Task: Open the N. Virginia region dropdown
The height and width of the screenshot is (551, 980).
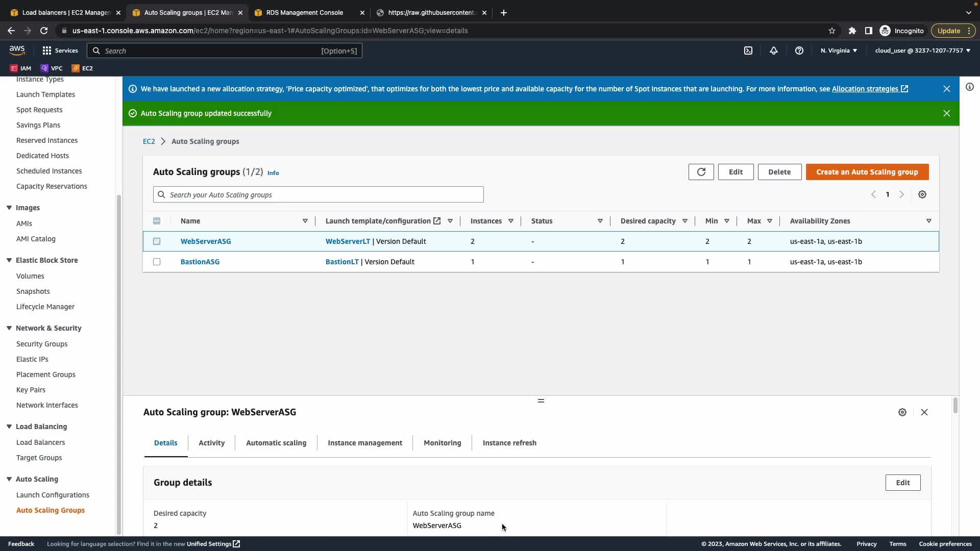Action: point(839,51)
